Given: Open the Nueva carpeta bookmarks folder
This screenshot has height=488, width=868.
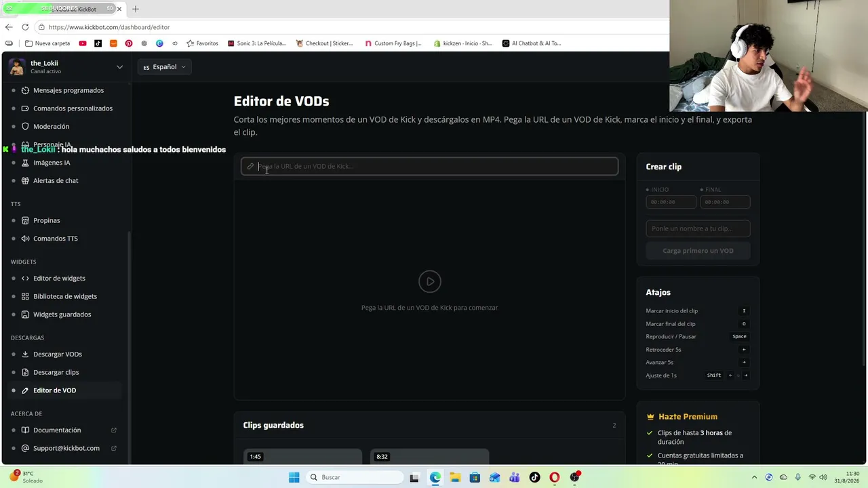Looking at the screenshot, I should tap(47, 43).
